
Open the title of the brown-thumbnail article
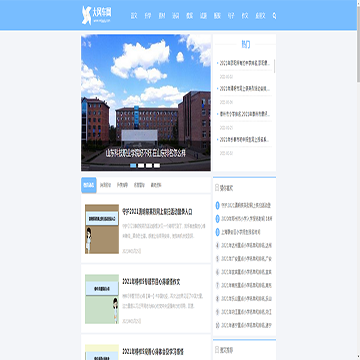157,212
